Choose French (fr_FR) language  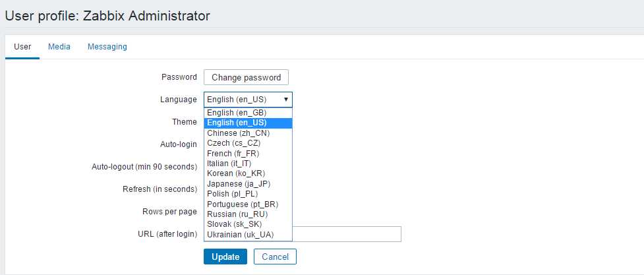point(248,153)
